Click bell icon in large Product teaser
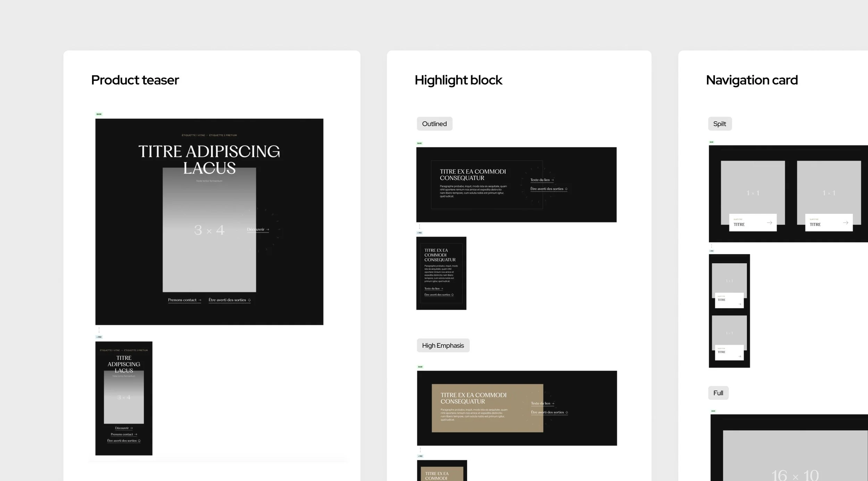 [x=249, y=300]
